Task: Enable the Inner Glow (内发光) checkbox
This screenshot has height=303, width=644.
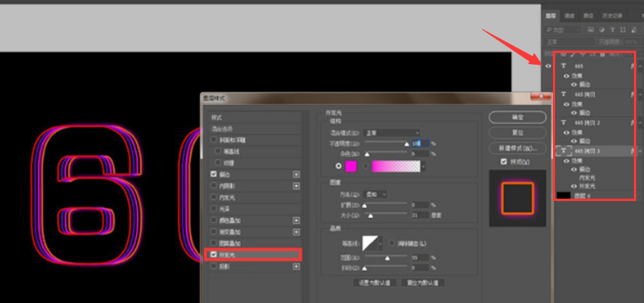Action: pos(213,197)
